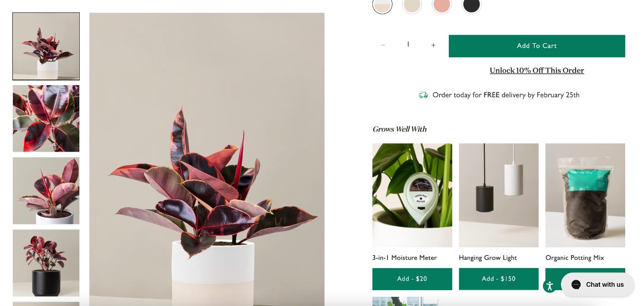Increase quantity with the plus icon
Viewport: 644px width, 306px height.
tap(433, 45)
